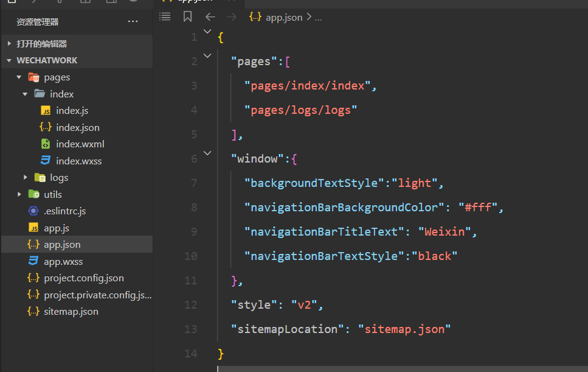
Task: Open project.config.json from the explorer
Action: 83,278
